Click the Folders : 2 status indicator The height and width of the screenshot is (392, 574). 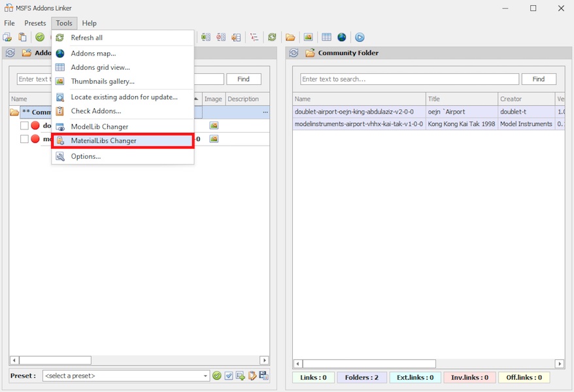point(362,378)
